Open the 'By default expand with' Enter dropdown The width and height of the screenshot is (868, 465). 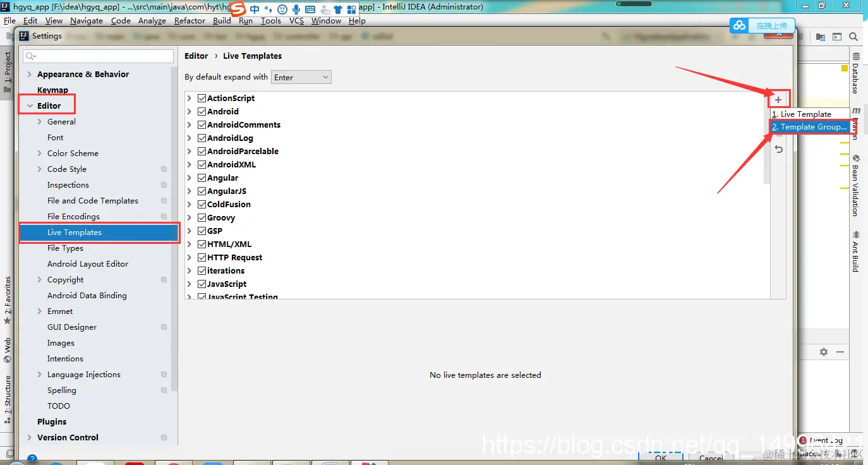point(301,77)
